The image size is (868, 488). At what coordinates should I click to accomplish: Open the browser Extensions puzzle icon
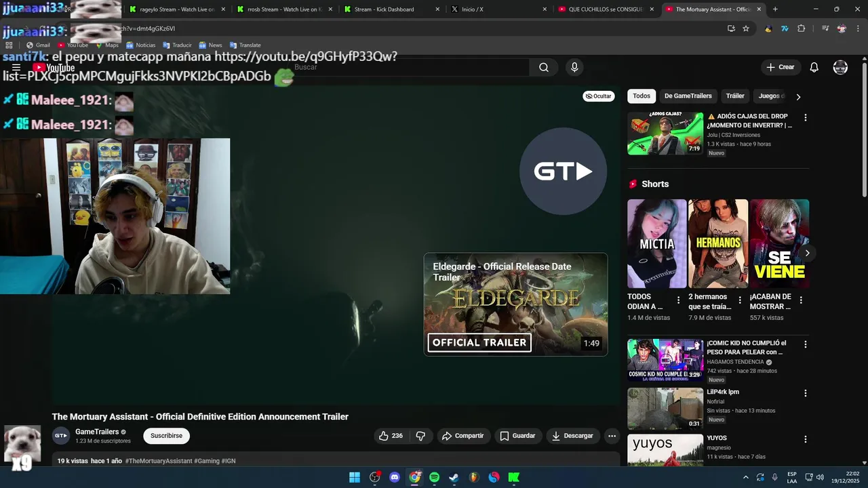(801, 28)
